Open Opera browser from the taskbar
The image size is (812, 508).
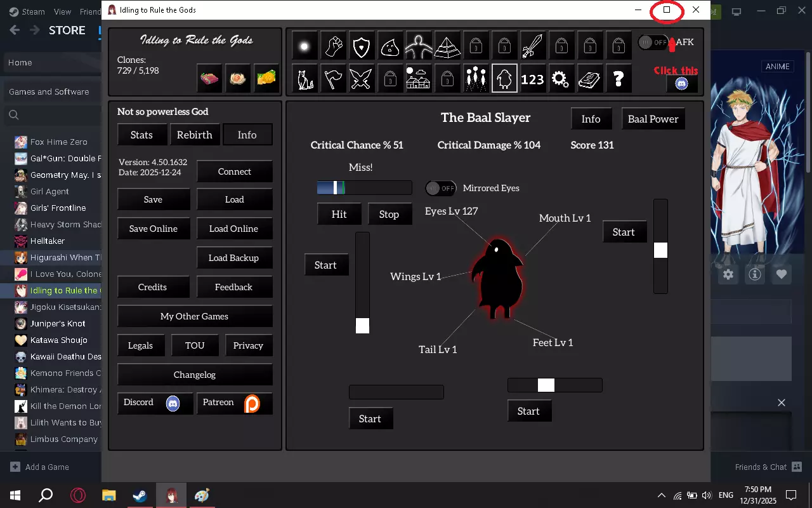pyautogui.click(x=78, y=495)
